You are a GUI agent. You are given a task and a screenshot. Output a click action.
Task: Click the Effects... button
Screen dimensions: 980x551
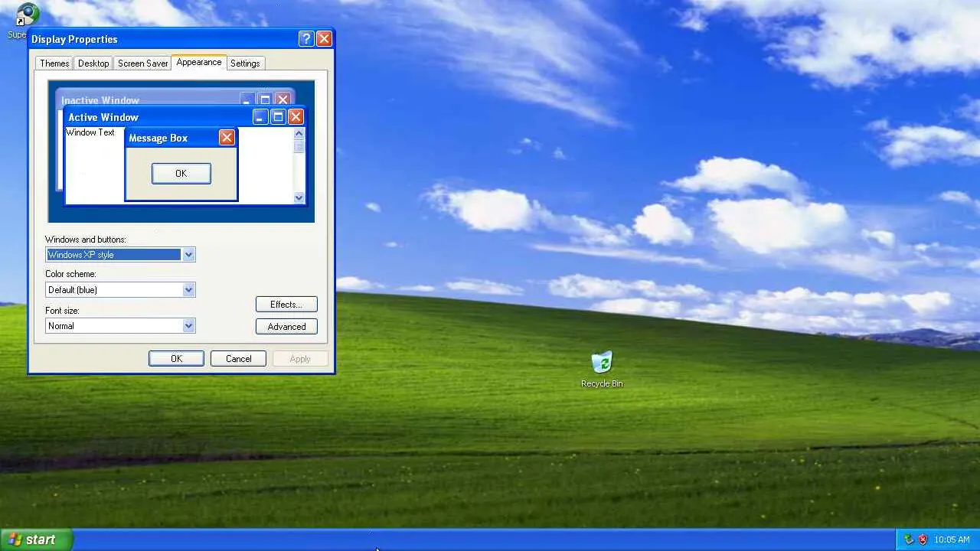pos(286,305)
